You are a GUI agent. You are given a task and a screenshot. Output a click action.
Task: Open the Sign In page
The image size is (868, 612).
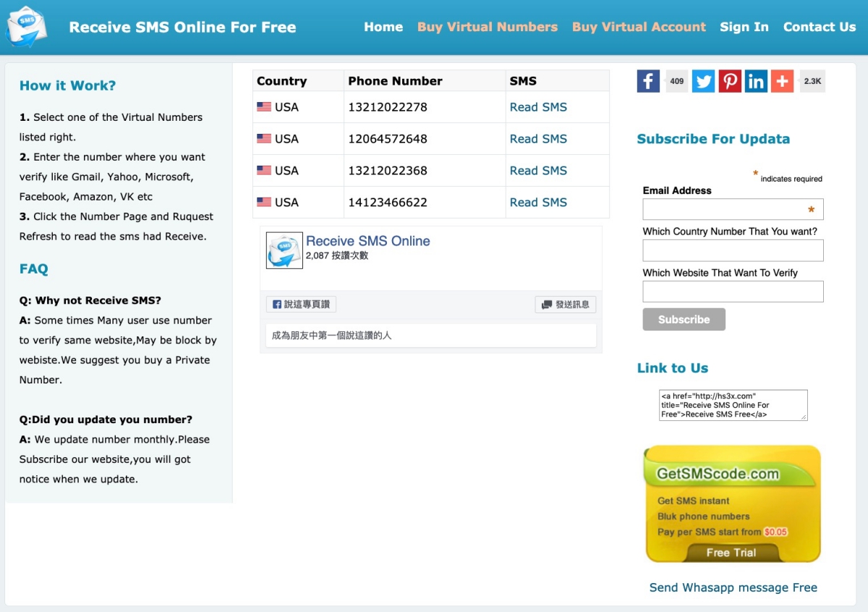(x=744, y=27)
